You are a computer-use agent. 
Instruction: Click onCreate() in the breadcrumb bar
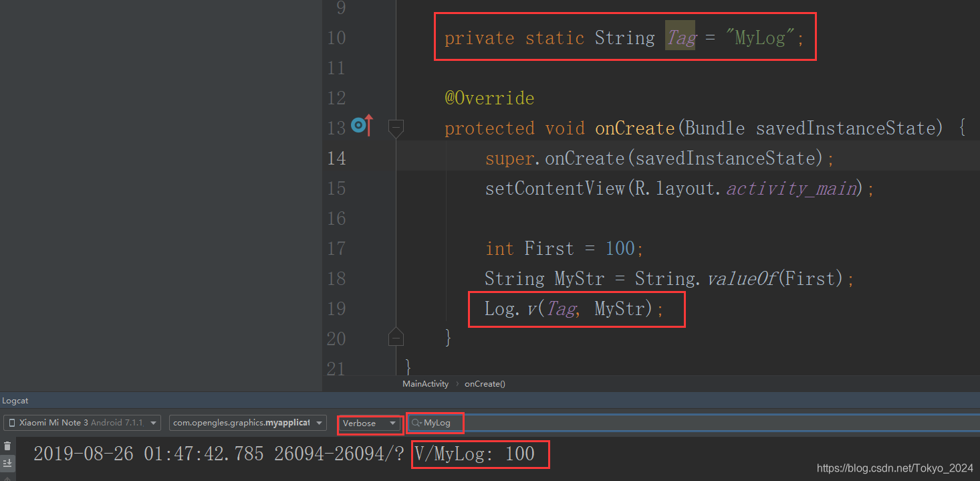click(x=485, y=383)
